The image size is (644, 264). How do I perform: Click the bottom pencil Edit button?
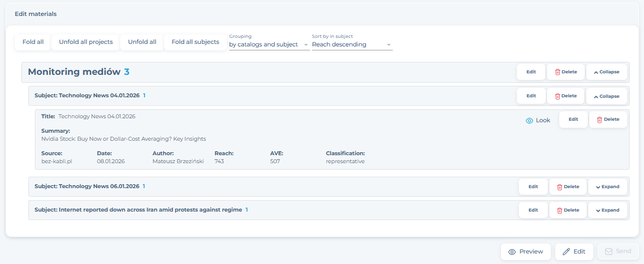[x=574, y=252]
